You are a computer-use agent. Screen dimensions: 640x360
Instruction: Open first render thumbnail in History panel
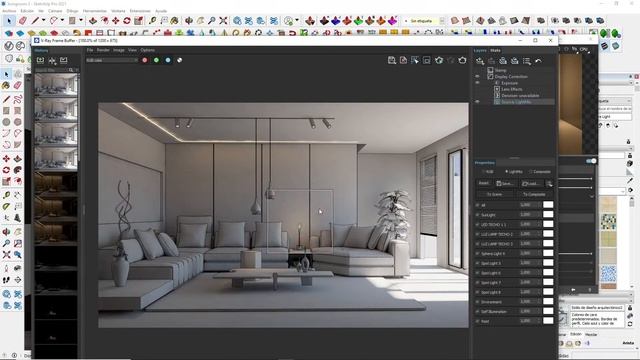pyautogui.click(x=56, y=84)
